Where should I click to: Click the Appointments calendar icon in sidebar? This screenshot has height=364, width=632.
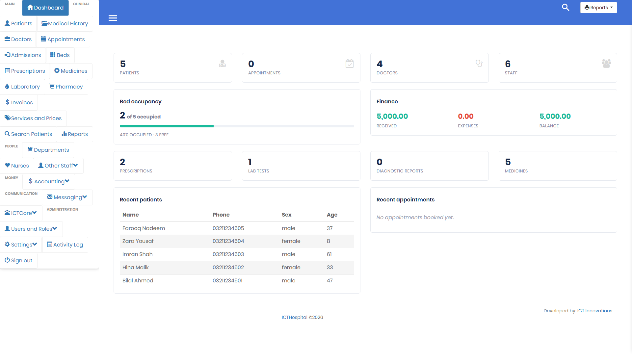tap(43, 39)
